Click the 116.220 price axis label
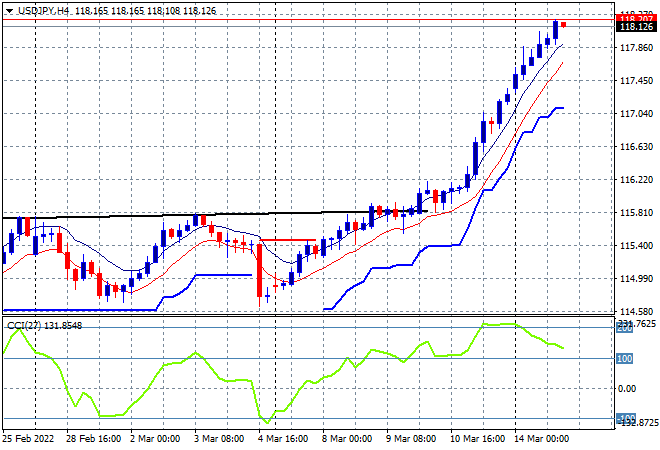The width and height of the screenshot is (660, 450). 636,180
